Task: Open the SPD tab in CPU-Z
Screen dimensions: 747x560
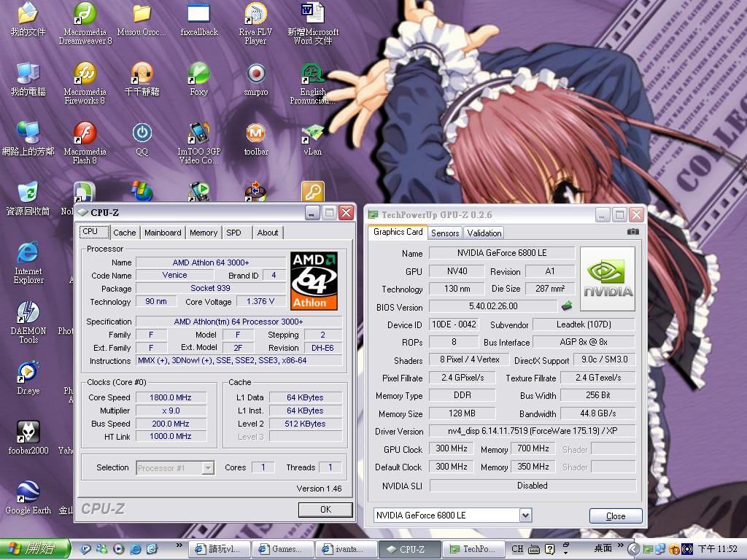Action: pos(233,233)
